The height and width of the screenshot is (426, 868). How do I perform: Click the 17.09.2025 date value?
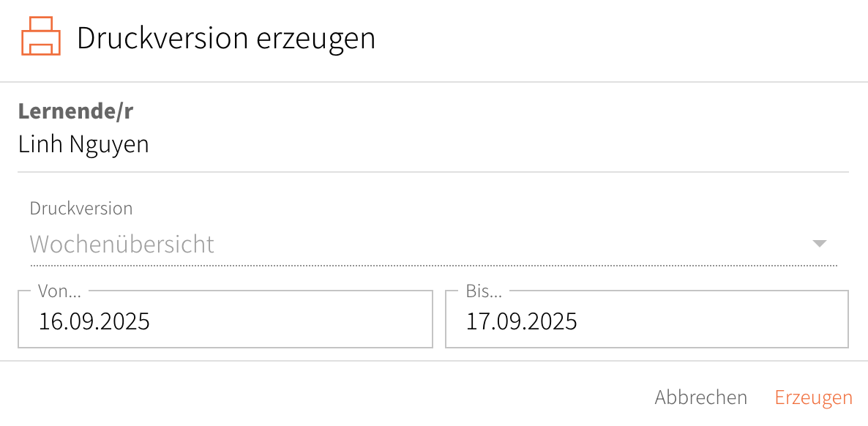(522, 321)
